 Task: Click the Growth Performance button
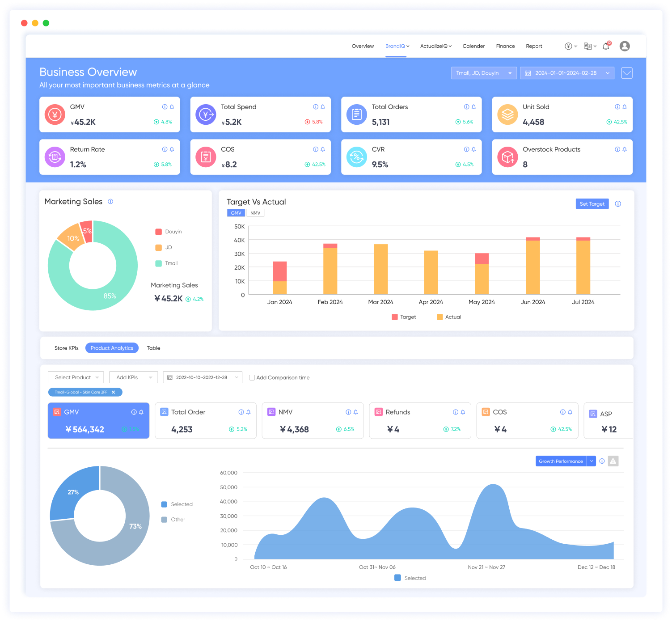(561, 461)
